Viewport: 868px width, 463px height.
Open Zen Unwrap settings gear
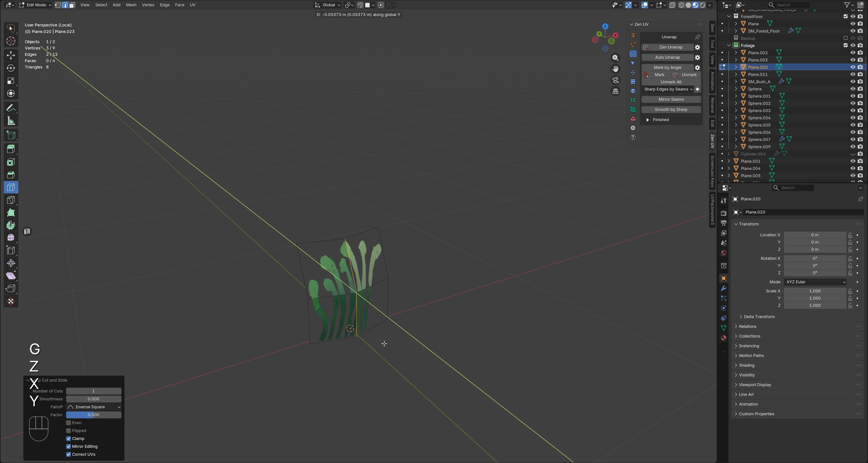click(x=698, y=47)
